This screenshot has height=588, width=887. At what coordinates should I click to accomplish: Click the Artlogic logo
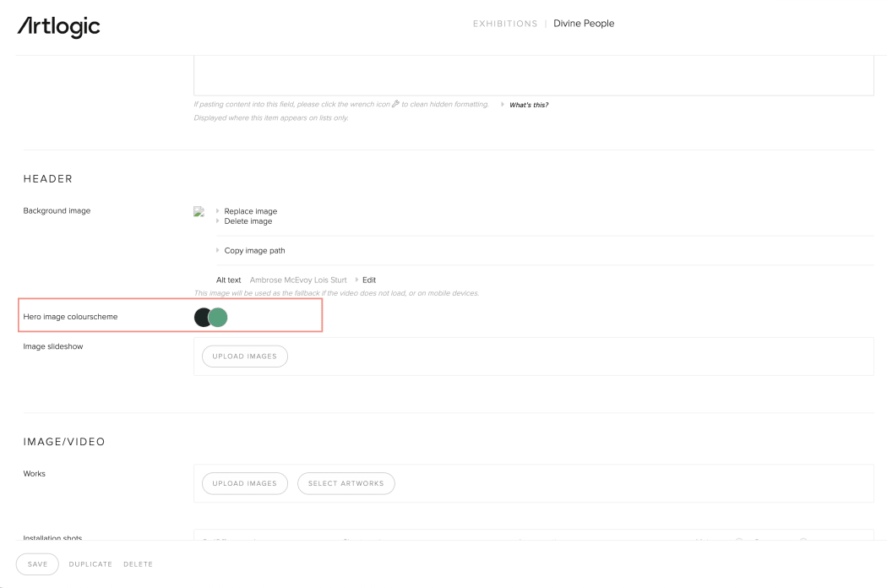point(57,26)
